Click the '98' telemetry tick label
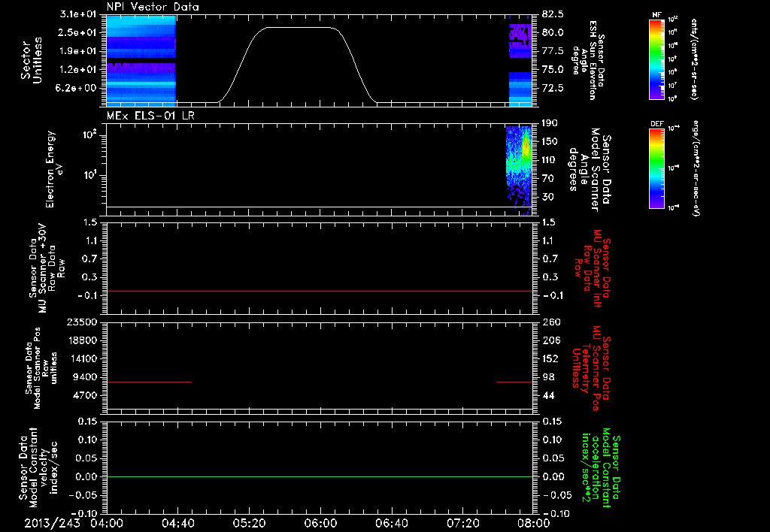The height and width of the screenshot is (532, 770). [x=547, y=377]
